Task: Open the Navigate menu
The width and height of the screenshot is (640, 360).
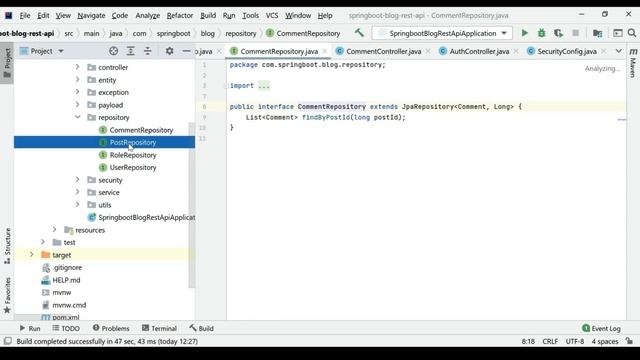Action: [x=91, y=16]
